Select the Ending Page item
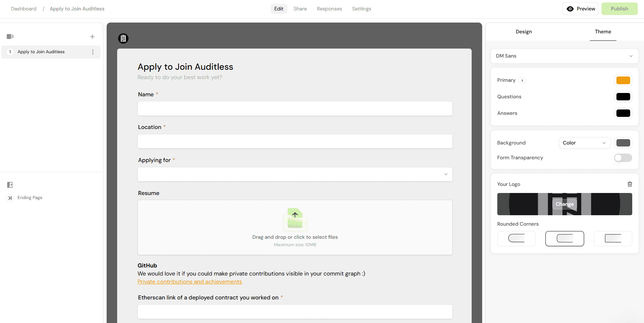The image size is (644, 323). coord(30,198)
